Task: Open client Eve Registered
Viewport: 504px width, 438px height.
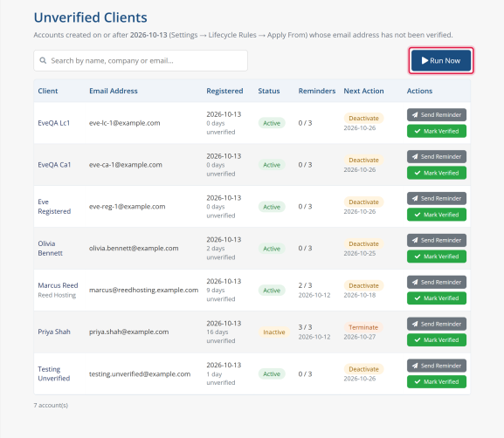Action: coord(54,207)
